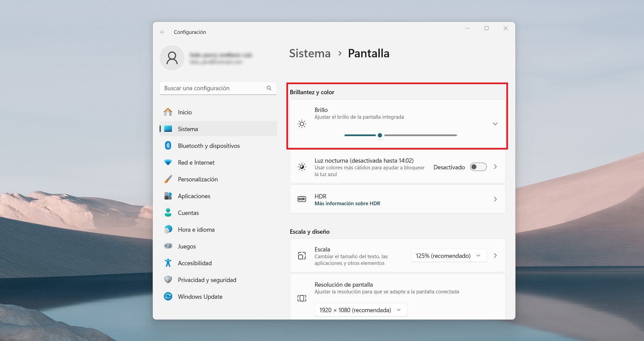Click the search magnifier icon

[269, 88]
